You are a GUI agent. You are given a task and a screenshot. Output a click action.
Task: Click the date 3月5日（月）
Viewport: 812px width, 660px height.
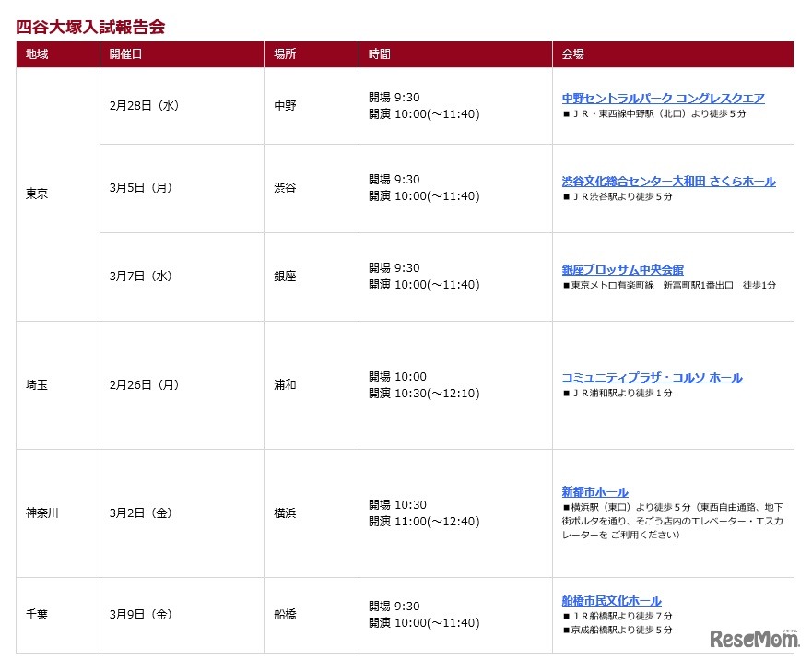[x=140, y=187]
